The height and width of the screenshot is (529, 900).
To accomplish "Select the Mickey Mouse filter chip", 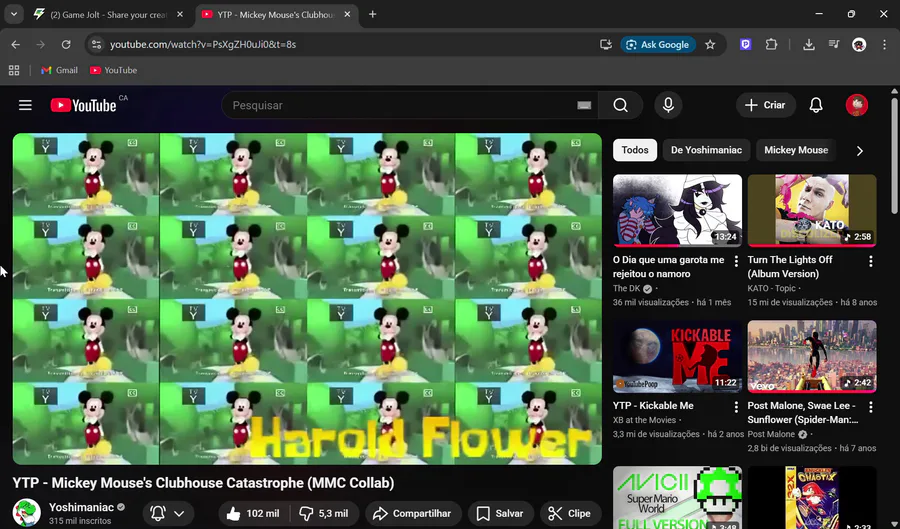I will pyautogui.click(x=796, y=150).
